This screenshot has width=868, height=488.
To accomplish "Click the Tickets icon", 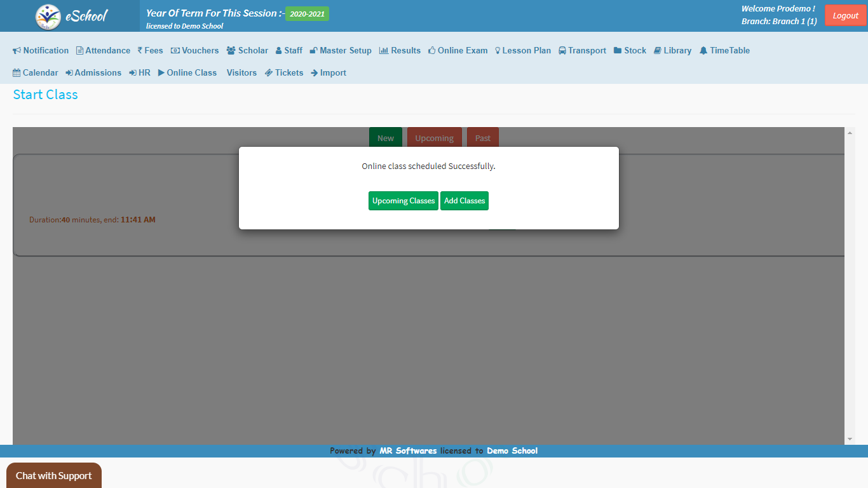I will click(x=269, y=73).
